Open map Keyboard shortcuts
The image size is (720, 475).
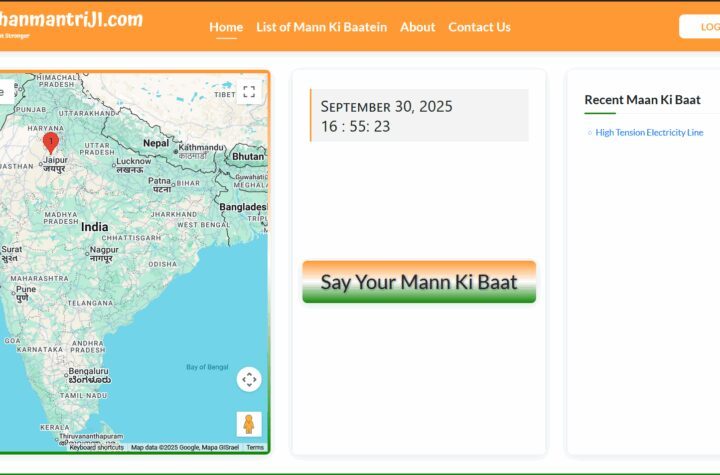(96, 447)
